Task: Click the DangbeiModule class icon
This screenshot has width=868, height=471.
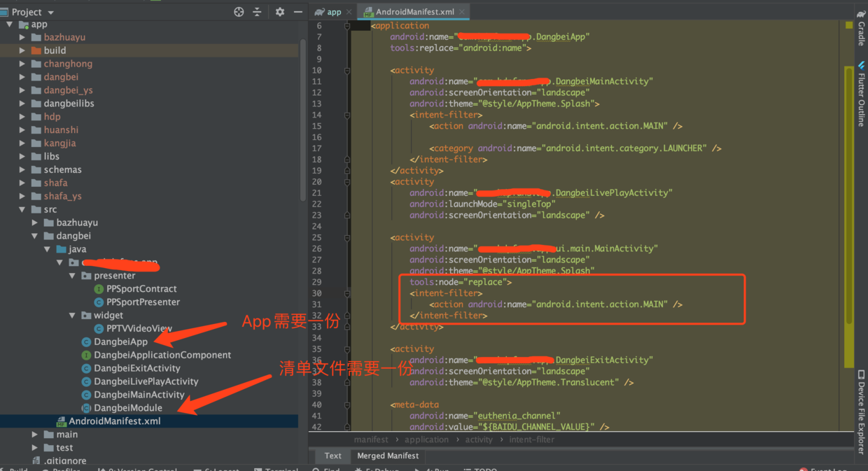Action: [x=86, y=409]
